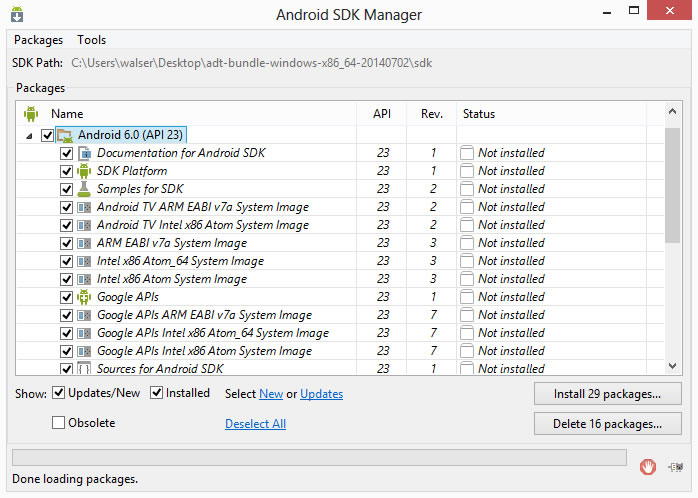Maximize the Android SDK Manager window
Screen dimensions: 698x498
point(634,11)
